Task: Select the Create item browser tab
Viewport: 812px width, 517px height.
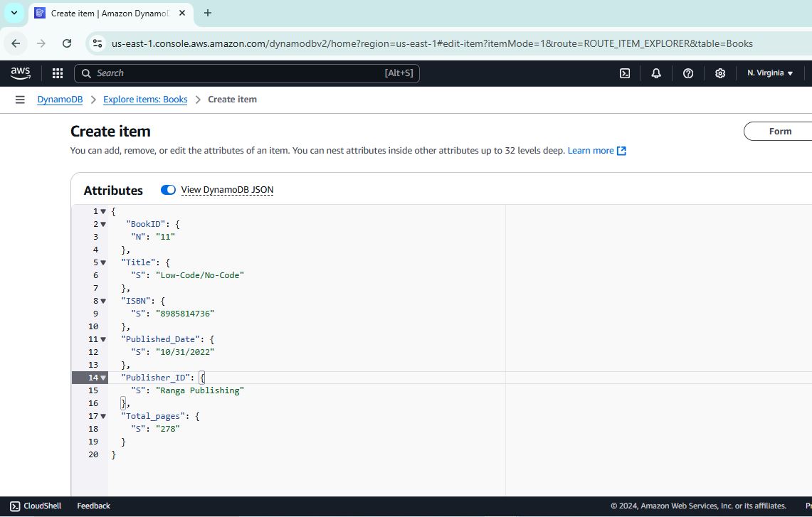Action: tap(110, 14)
